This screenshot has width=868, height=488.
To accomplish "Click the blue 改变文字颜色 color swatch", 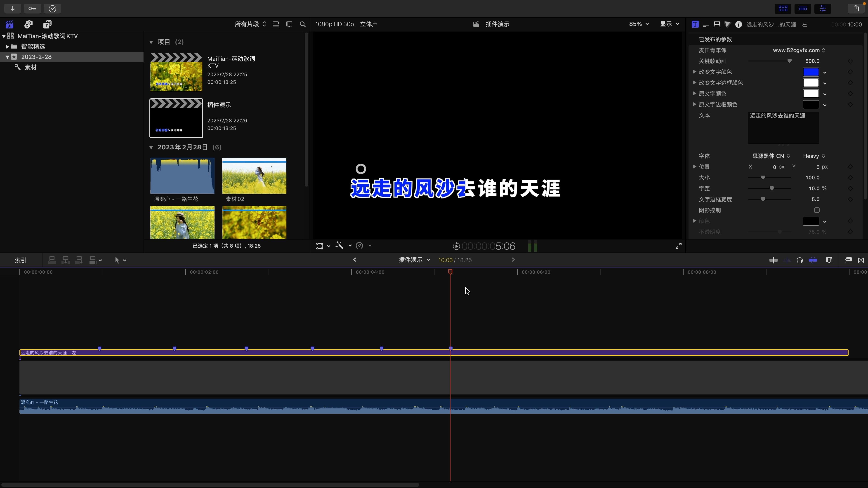I will tap(810, 72).
